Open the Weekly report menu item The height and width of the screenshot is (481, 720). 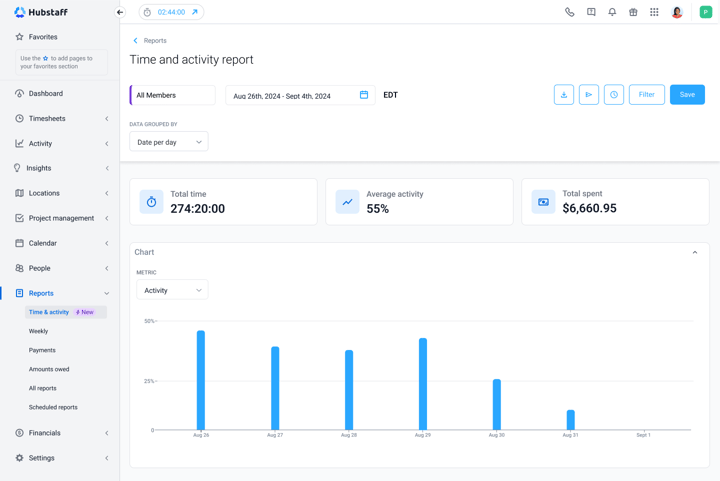39,331
